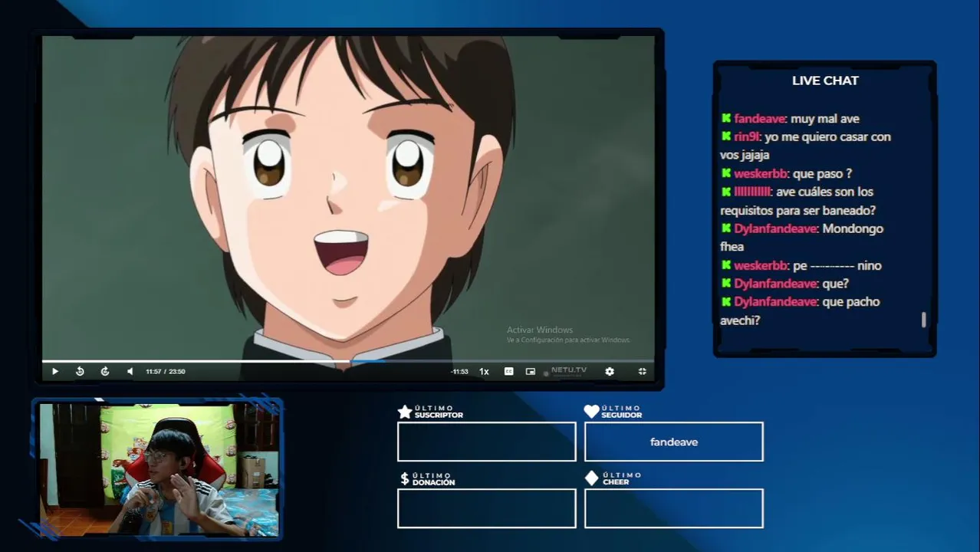Skip forward ten seconds in video
Image resolution: width=980 pixels, height=552 pixels.
pyautogui.click(x=105, y=371)
